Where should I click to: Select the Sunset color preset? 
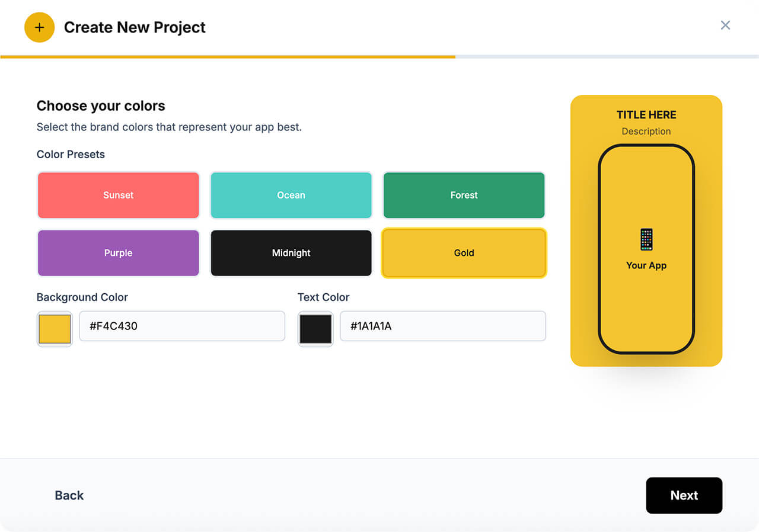click(119, 196)
